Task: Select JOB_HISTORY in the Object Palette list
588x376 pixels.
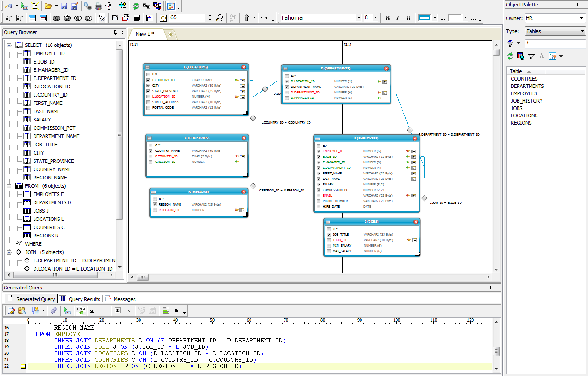Action: (x=526, y=101)
